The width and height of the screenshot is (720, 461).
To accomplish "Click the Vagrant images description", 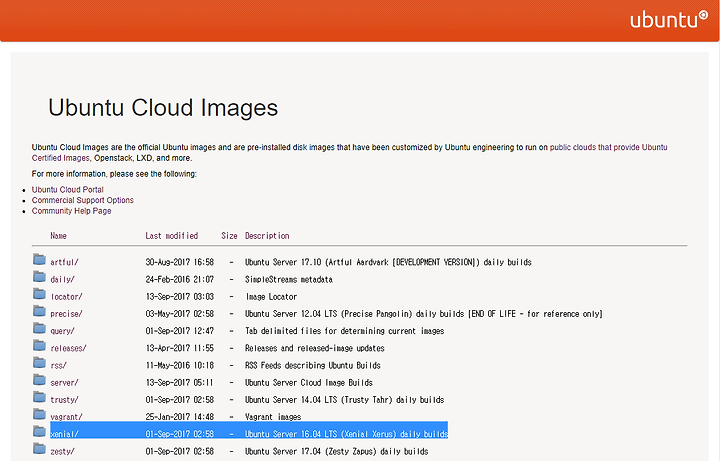I will [x=273, y=417].
